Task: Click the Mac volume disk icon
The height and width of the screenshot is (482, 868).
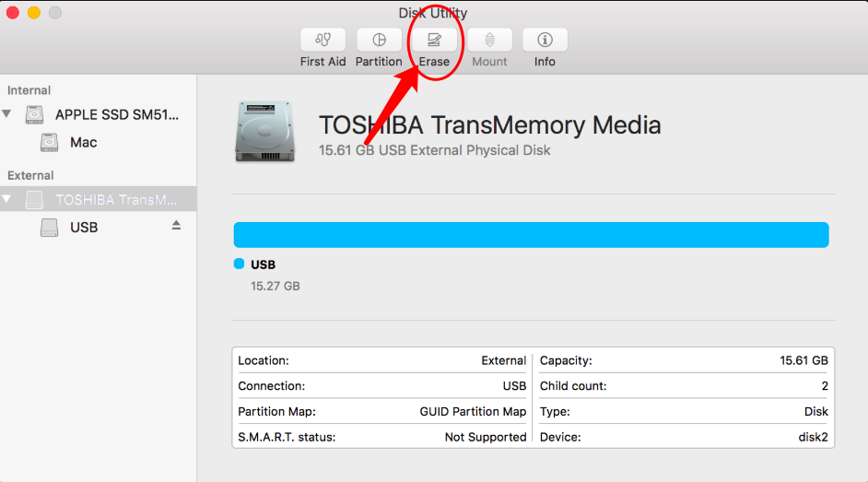Action: [x=49, y=142]
